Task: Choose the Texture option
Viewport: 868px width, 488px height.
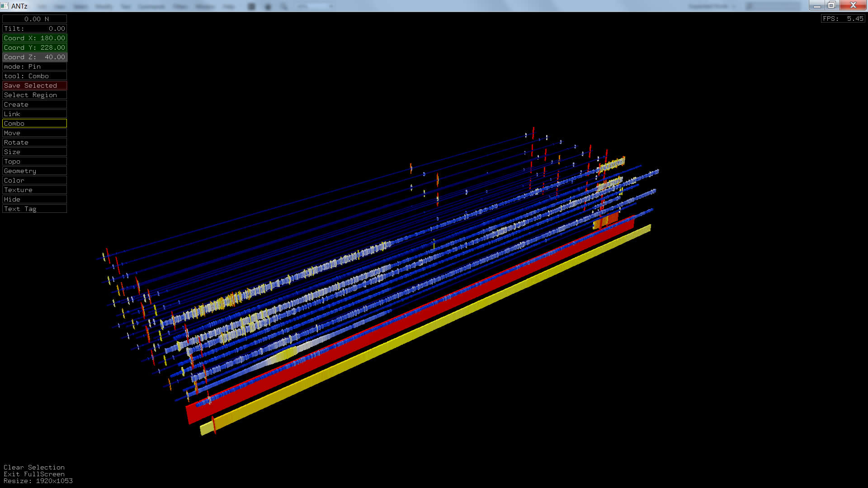Action: pos(34,190)
